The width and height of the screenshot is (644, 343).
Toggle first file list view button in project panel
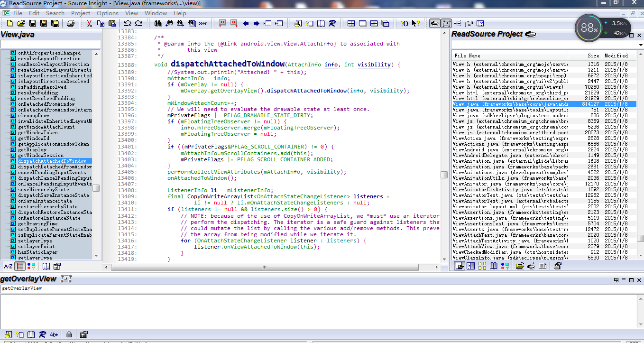point(460,266)
